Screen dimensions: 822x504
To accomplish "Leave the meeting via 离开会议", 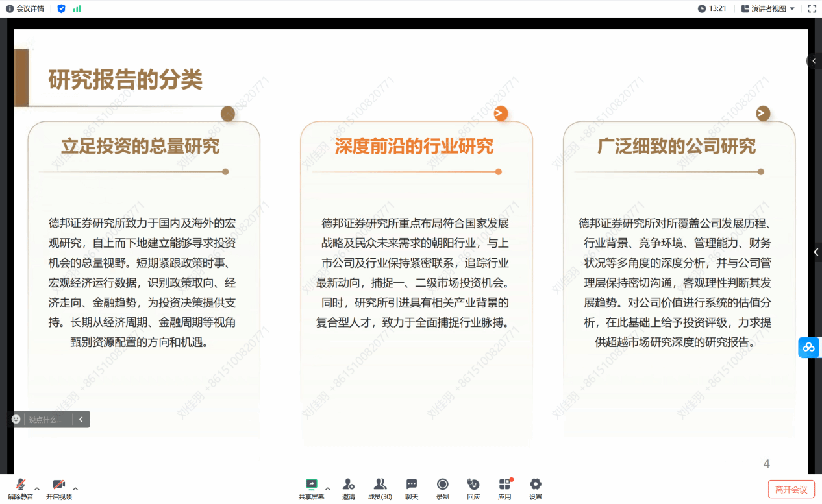I will [791, 488].
